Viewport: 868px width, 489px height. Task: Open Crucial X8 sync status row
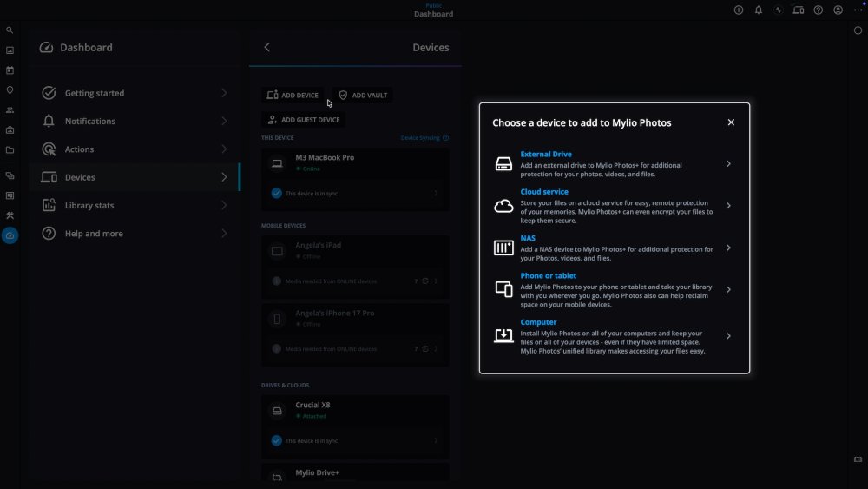coord(355,441)
